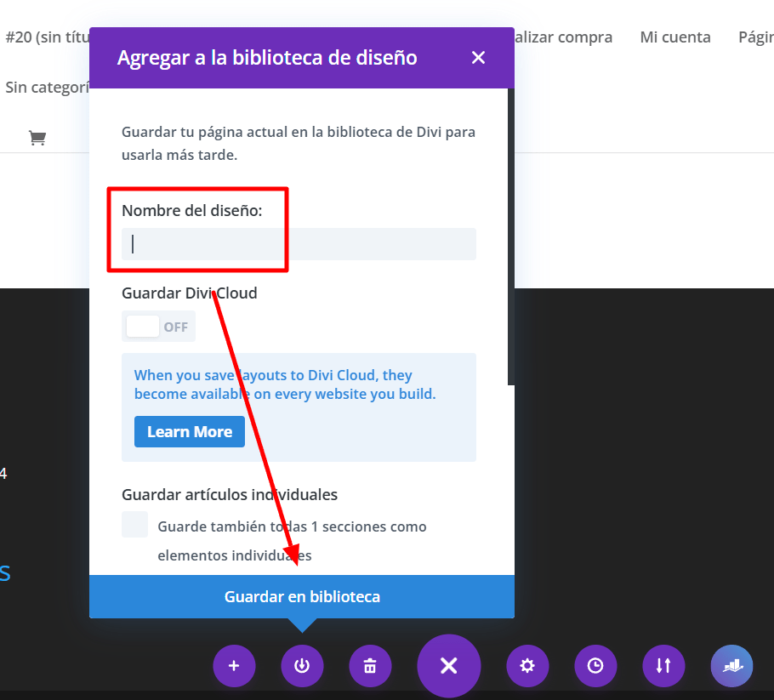The image size is (774, 700).
Task: Check the Guardar artículos individuales checkbox
Action: pyautogui.click(x=134, y=524)
